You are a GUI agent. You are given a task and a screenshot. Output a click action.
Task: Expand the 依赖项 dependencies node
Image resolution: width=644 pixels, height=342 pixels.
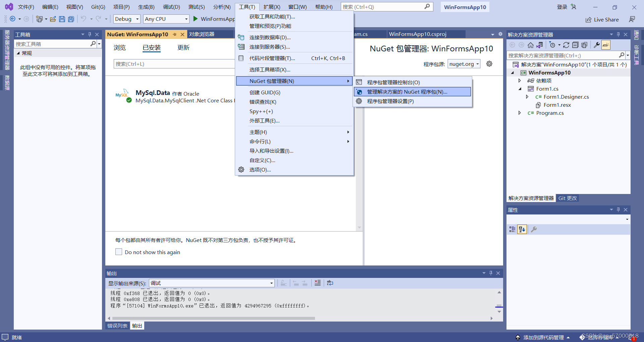[x=520, y=81]
